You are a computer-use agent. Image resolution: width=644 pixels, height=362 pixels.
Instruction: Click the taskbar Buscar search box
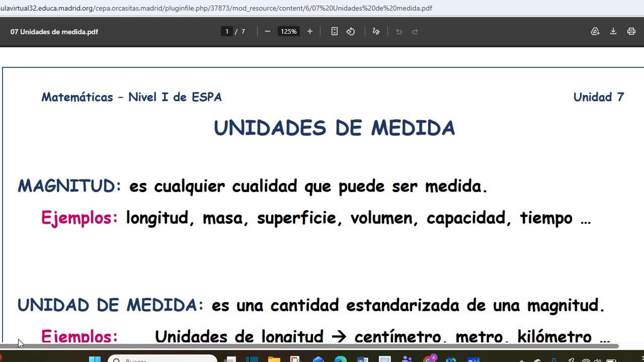pyautogui.click(x=163, y=359)
